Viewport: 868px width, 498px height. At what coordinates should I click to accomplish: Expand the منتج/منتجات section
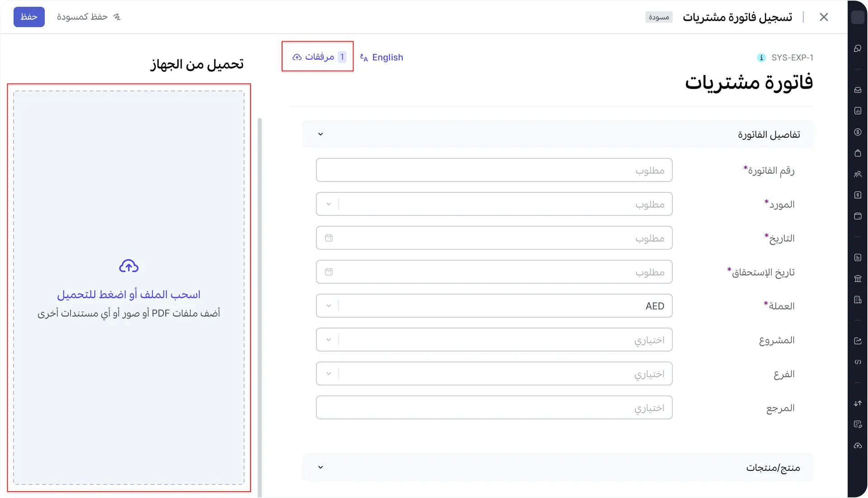pyautogui.click(x=321, y=467)
